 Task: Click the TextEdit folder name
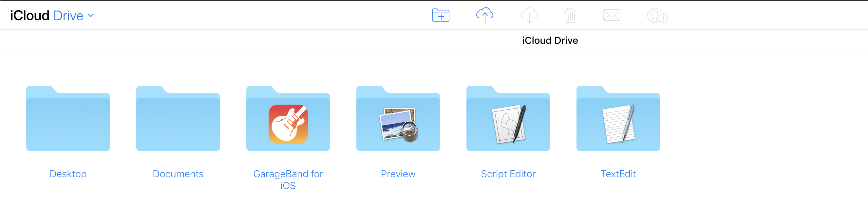click(x=618, y=174)
